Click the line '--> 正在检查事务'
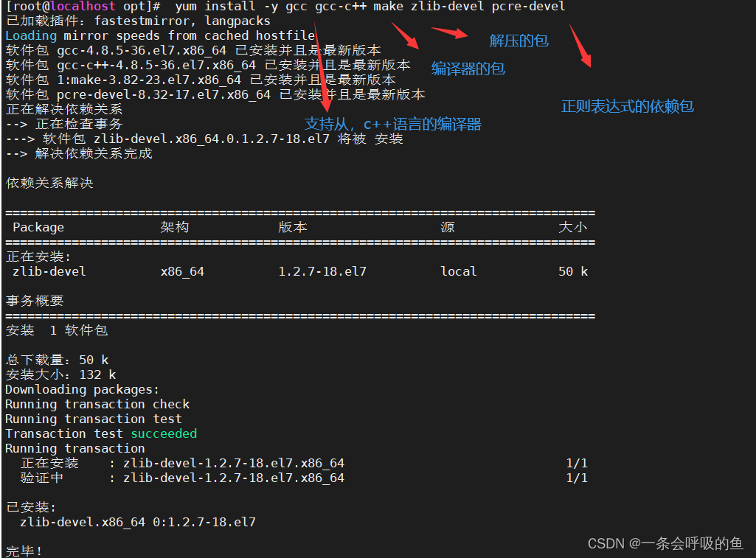This screenshot has height=558, width=756. pos(64,125)
